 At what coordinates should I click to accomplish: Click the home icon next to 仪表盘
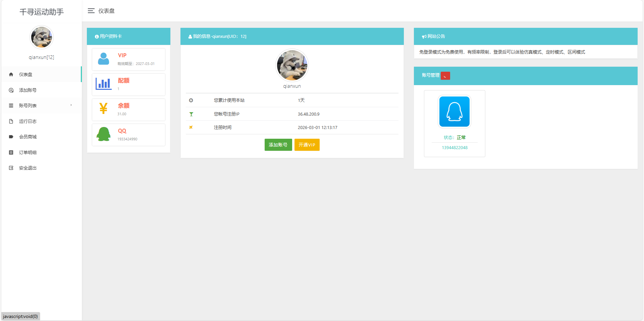pos(11,74)
